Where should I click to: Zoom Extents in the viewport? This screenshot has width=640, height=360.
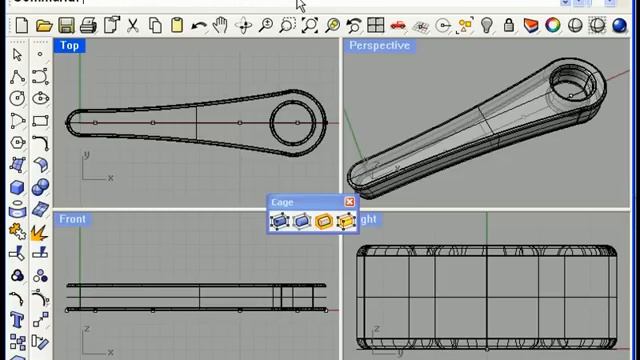[x=310, y=26]
